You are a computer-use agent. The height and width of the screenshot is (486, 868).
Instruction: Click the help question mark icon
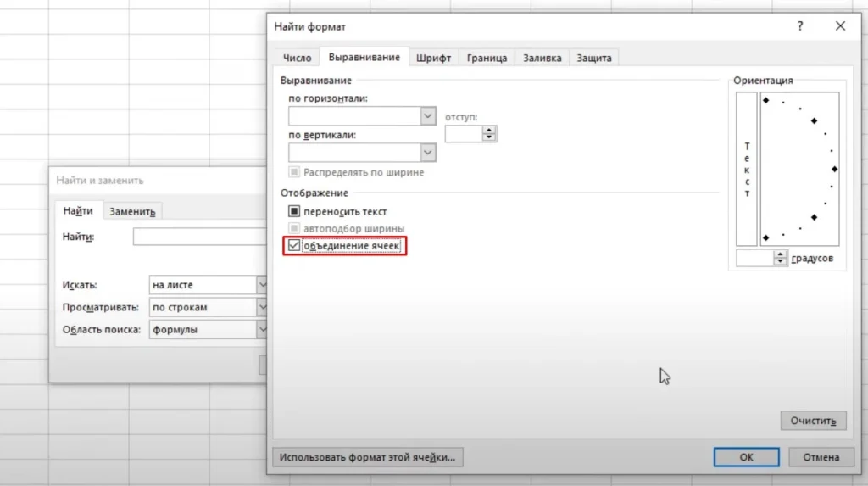pos(800,27)
